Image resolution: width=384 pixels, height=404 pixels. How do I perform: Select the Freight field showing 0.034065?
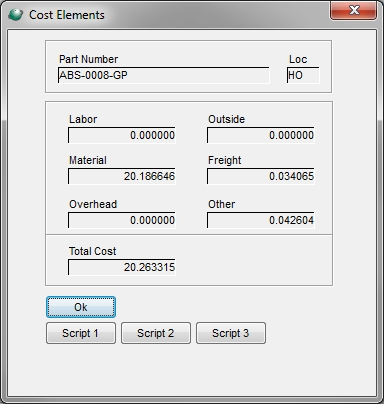click(261, 176)
